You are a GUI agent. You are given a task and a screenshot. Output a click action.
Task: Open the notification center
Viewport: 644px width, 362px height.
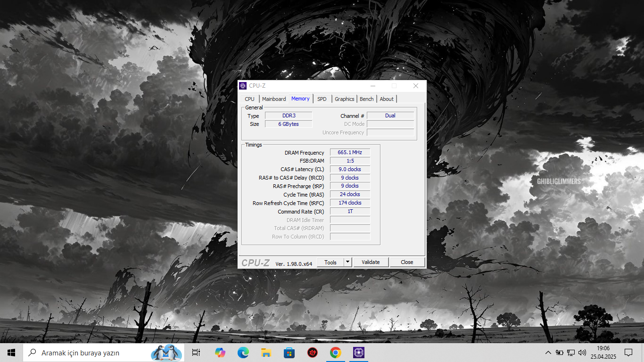tap(628, 353)
